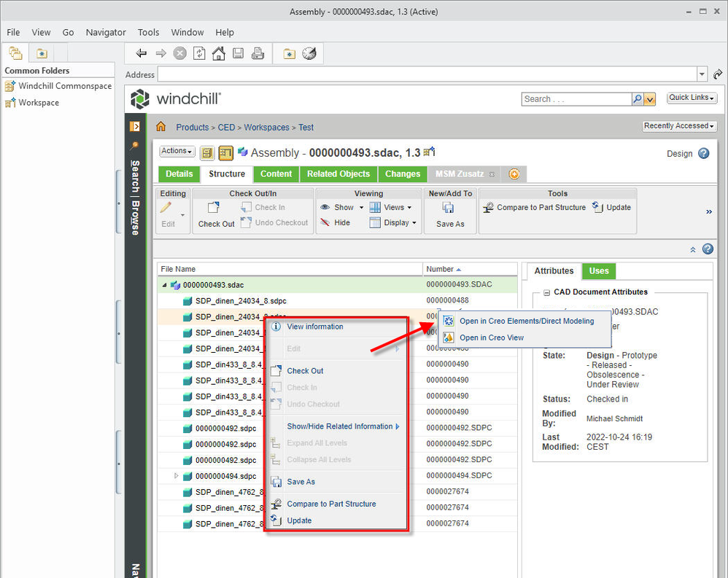
Task: Collapse CAD Document Attributes section
Action: point(546,292)
